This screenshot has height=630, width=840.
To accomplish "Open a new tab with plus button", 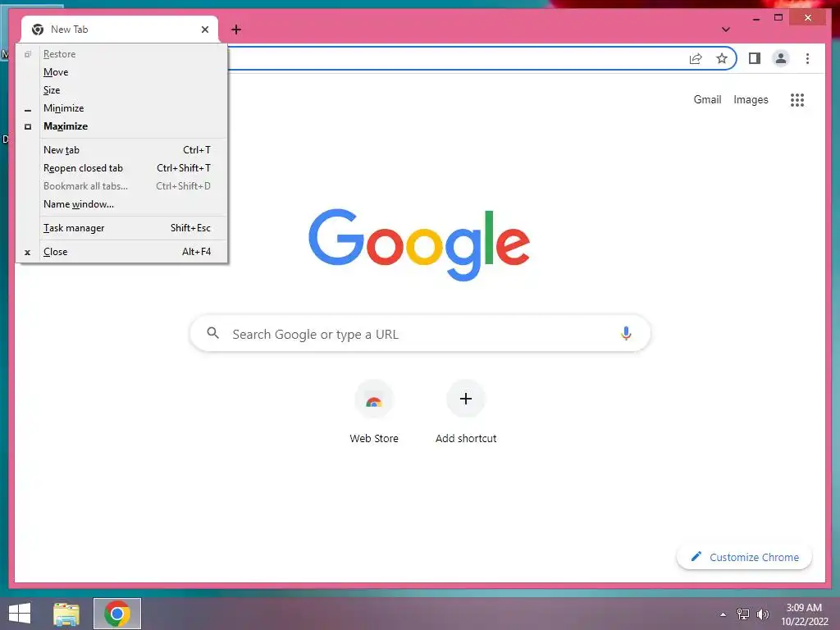I will tap(236, 30).
